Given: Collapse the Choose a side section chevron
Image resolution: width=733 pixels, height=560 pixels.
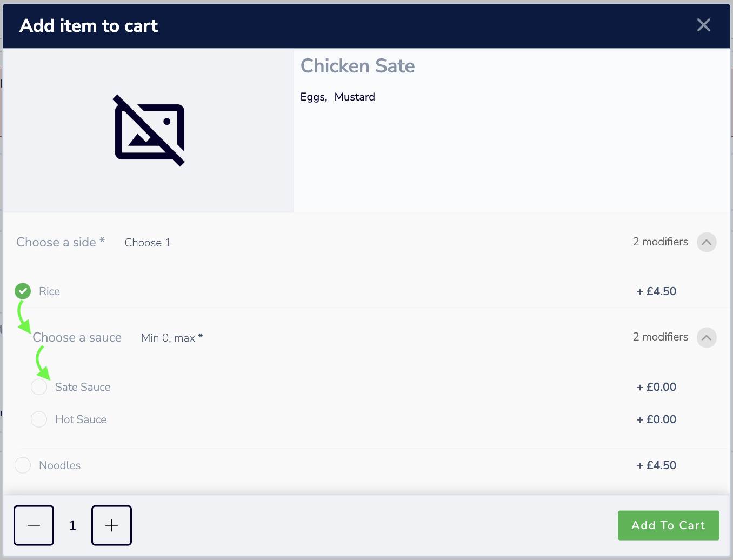Looking at the screenshot, I should click(707, 242).
